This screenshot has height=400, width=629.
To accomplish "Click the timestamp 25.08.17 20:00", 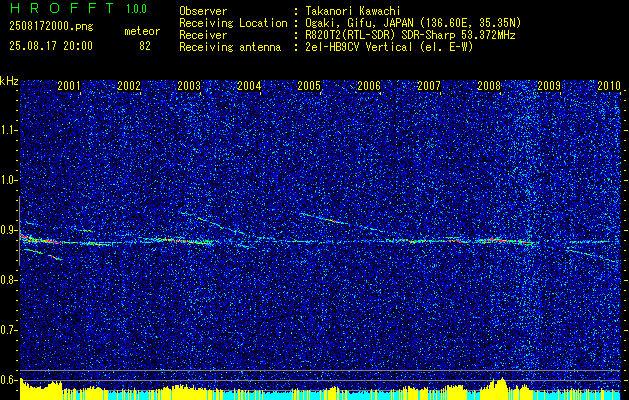I will (51, 46).
